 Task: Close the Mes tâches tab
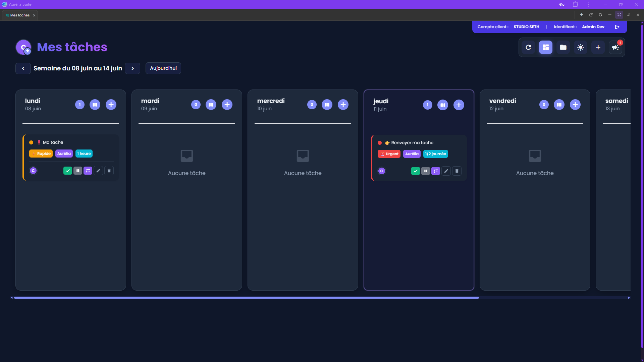point(34,15)
